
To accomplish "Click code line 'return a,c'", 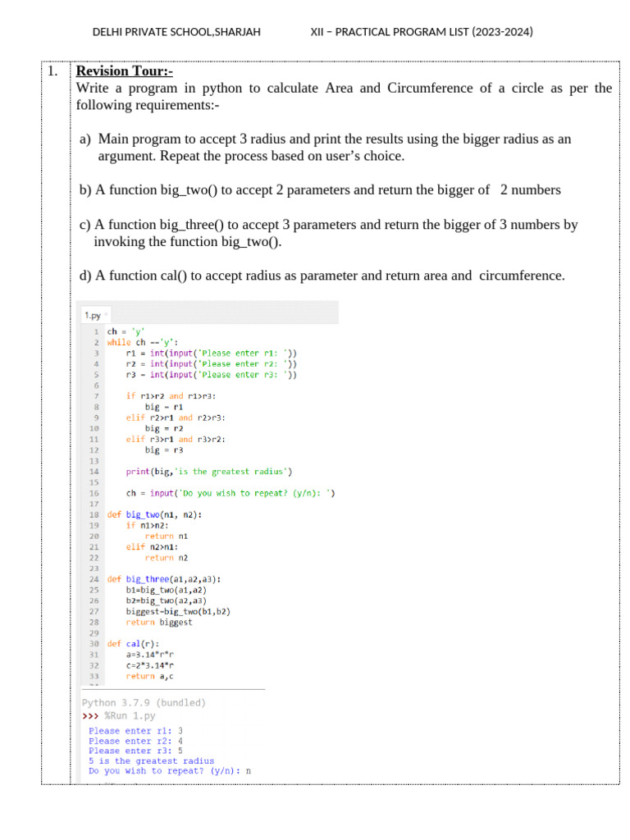I will tap(149, 676).
